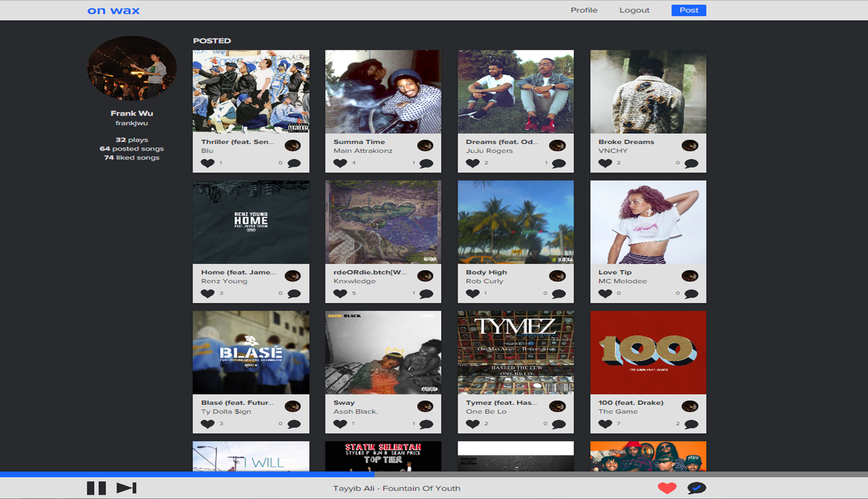
Task: Click the blue Post button
Action: tap(689, 10)
